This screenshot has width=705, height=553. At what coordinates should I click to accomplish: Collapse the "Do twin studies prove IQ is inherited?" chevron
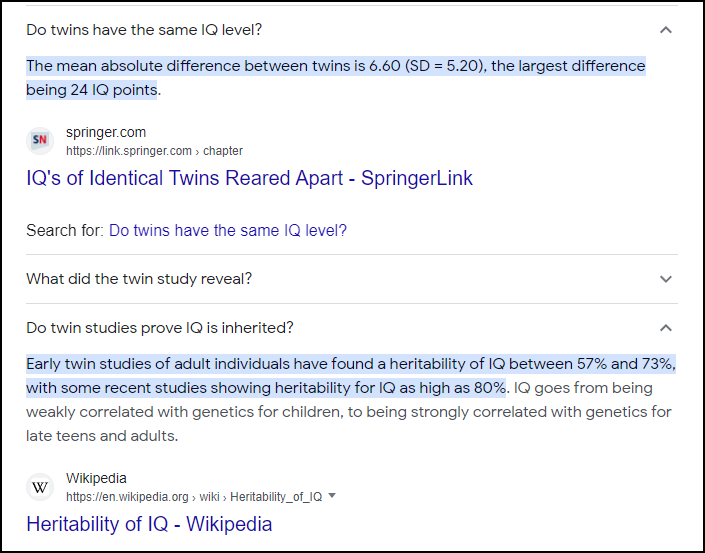666,328
